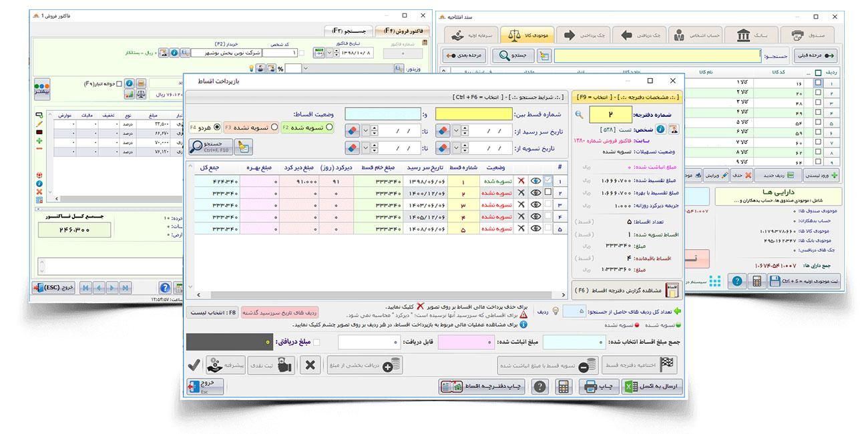This screenshot has height=434, width=868.
Task: Click the green checkmark confirm icon
Action: [x=194, y=365]
